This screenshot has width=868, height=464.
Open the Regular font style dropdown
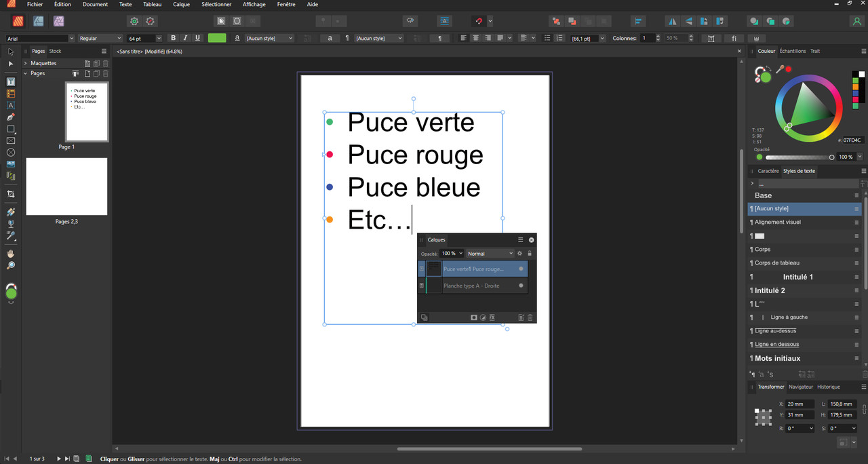pyautogui.click(x=100, y=39)
